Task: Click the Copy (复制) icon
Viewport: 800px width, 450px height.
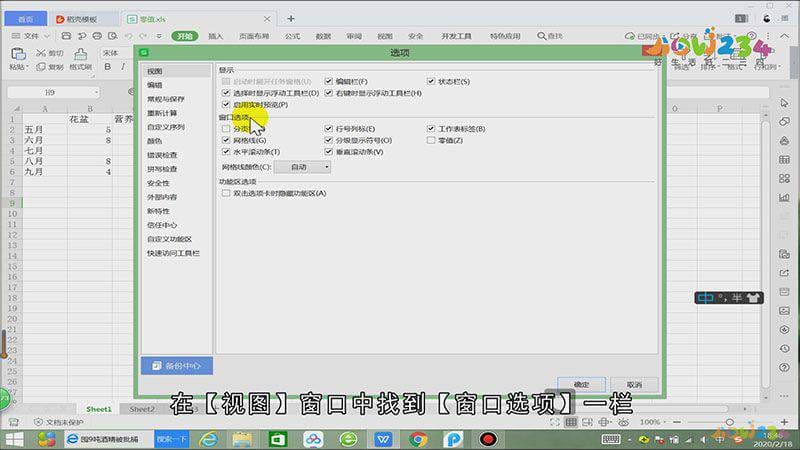Action: pyautogui.click(x=41, y=67)
